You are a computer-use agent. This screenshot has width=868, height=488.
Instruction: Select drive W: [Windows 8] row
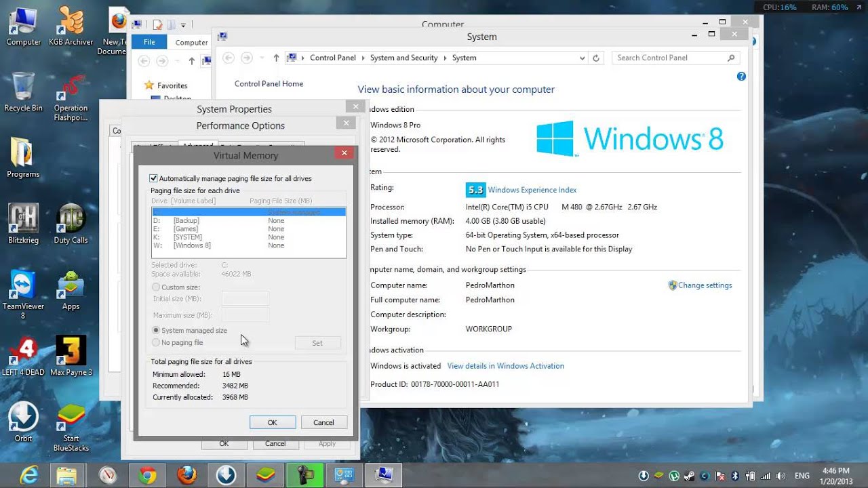click(x=248, y=245)
